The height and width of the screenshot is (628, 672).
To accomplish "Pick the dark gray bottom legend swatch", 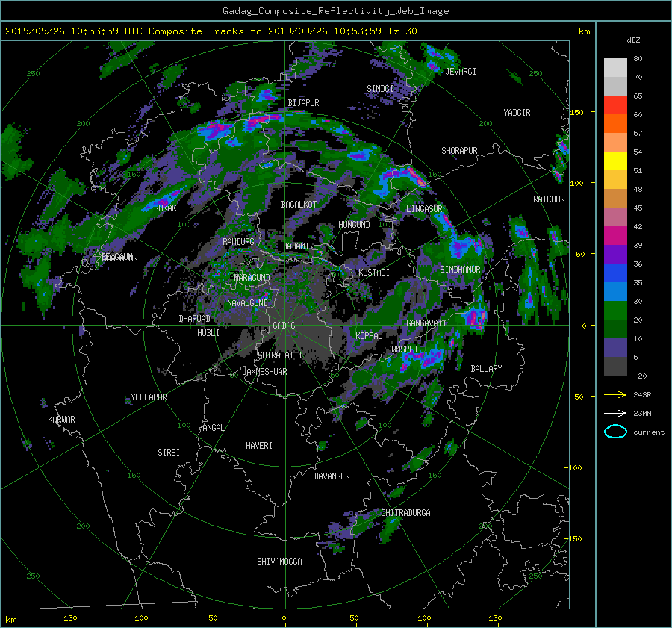I will point(615,367).
